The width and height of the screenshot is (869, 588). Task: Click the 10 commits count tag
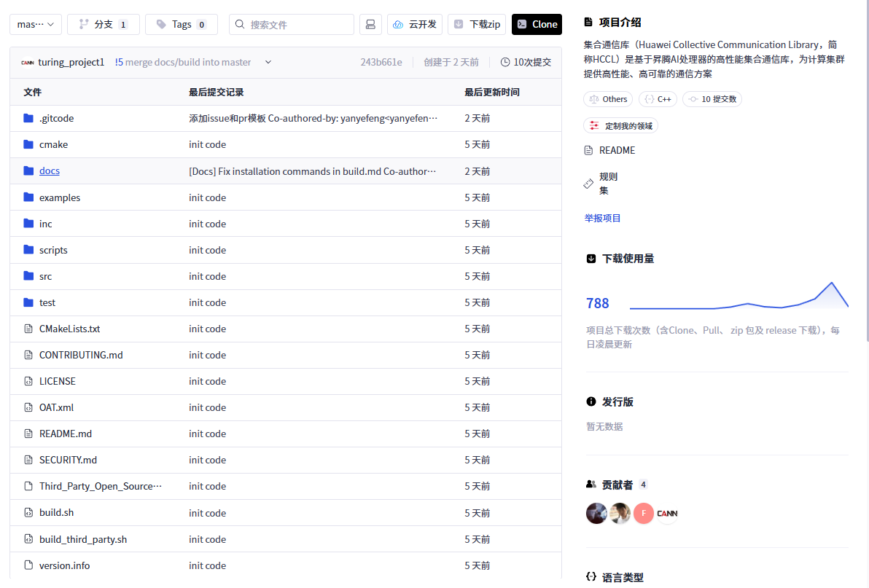click(712, 99)
